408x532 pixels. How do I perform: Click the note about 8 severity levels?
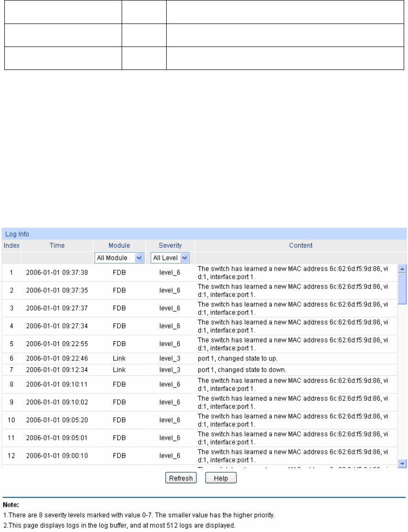139,515
